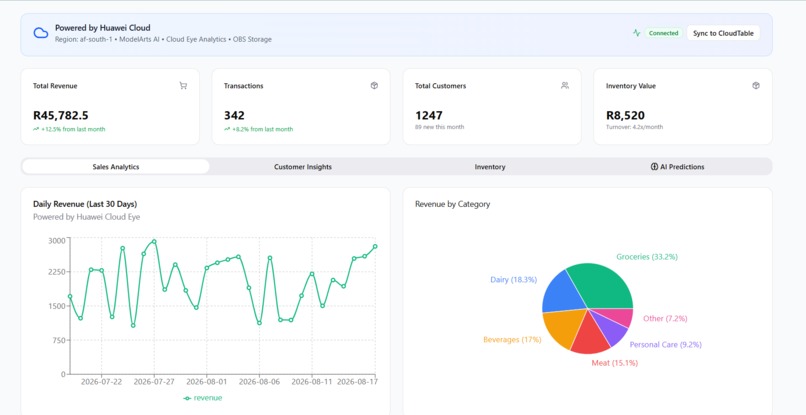
Task: Click the '89 new this month' text
Action: pyautogui.click(x=439, y=127)
